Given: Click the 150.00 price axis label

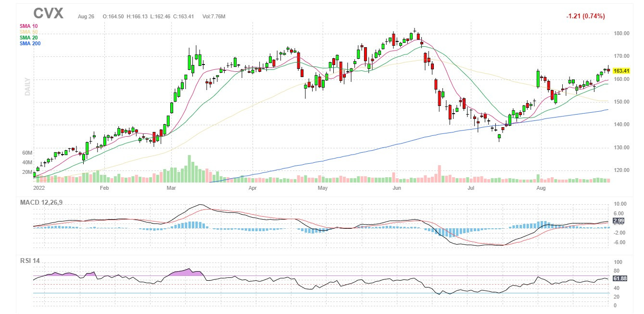Looking at the screenshot, I should click(x=621, y=102).
